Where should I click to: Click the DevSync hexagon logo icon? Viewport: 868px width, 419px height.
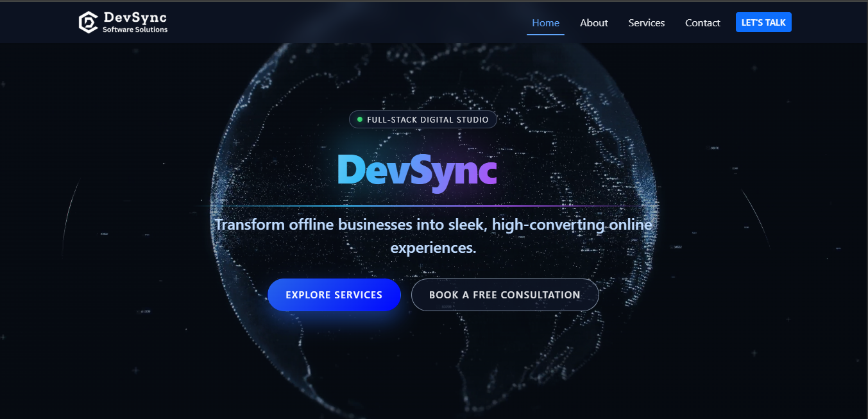coord(88,22)
